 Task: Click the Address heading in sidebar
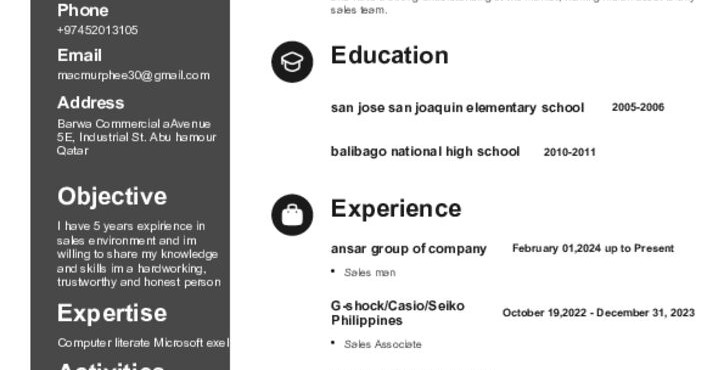point(90,103)
